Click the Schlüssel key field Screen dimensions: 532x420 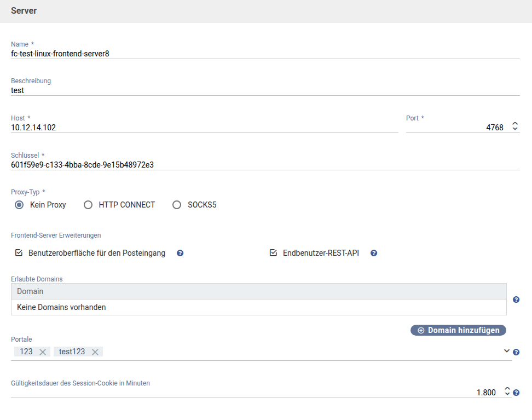265,165
